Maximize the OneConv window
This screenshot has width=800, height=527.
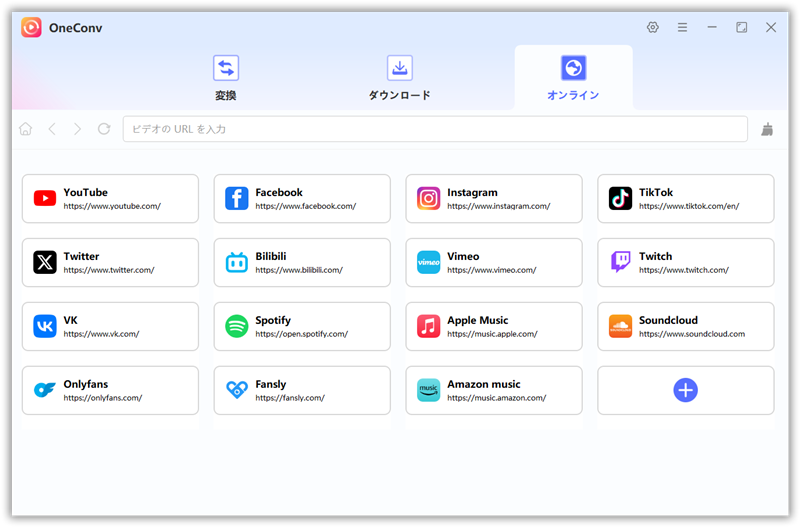coord(741,27)
